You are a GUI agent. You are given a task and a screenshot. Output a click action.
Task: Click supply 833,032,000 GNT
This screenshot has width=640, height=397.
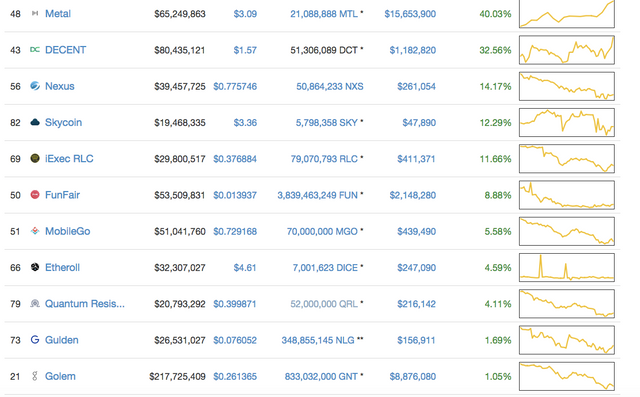321,377
